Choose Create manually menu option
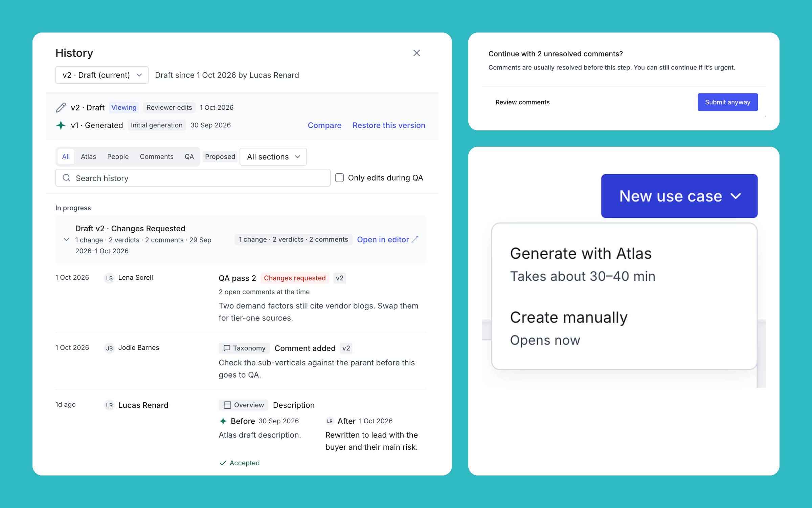 coord(624,328)
